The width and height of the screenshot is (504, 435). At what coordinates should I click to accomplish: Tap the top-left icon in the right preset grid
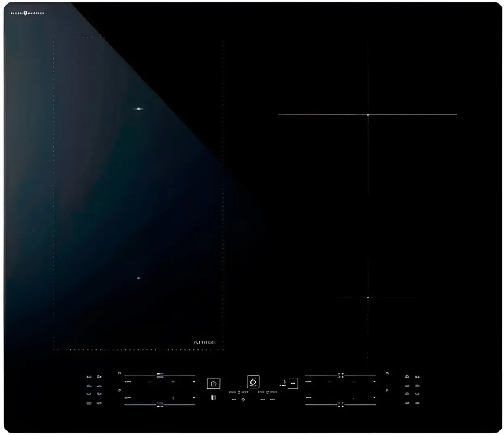coord(407,377)
